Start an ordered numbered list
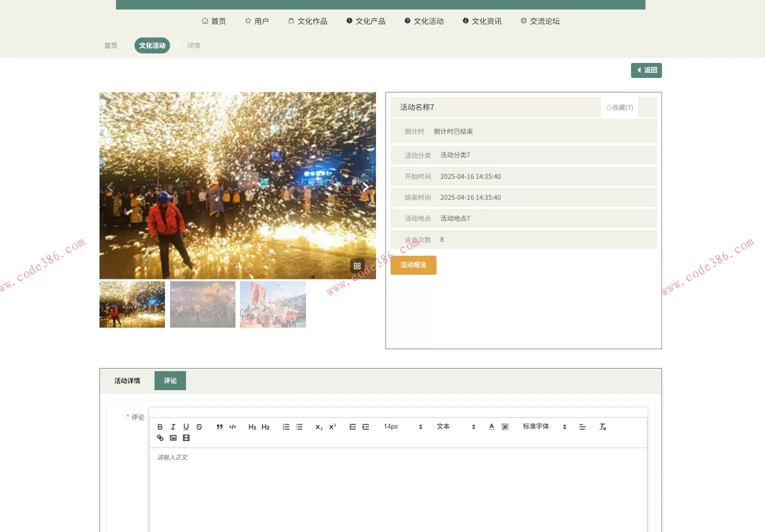The image size is (765, 532). (286, 427)
